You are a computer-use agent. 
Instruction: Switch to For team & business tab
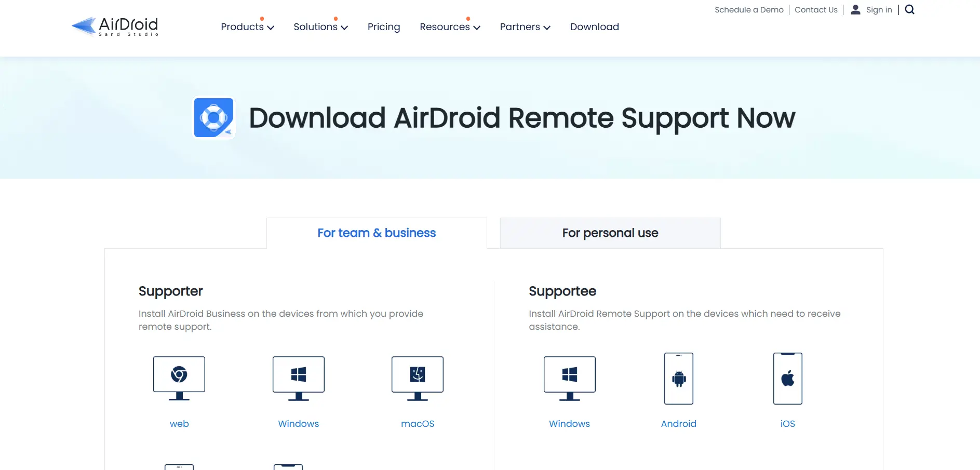(x=377, y=233)
